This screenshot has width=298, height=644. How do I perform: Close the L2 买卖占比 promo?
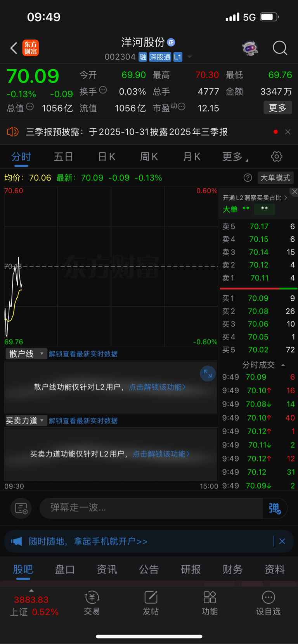tap(295, 192)
